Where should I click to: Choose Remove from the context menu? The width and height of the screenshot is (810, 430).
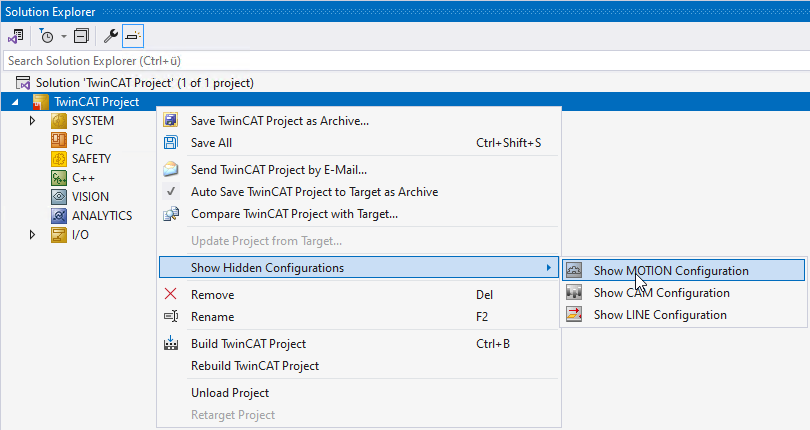point(359,295)
